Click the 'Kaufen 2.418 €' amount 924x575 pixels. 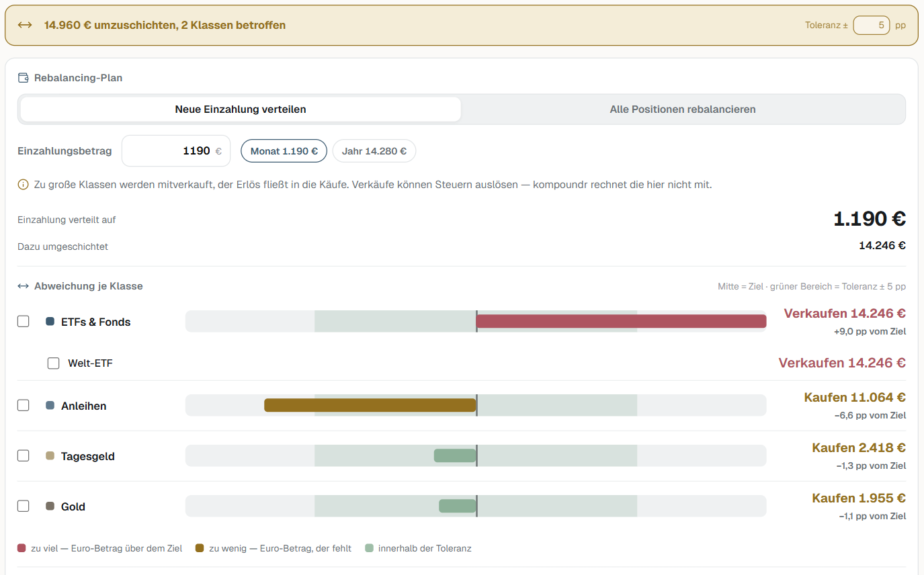point(859,448)
